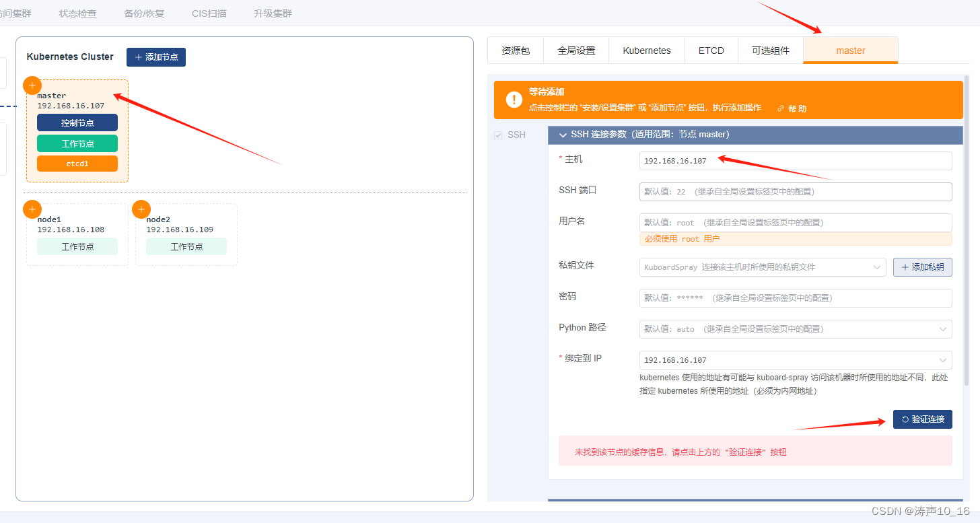The image size is (980, 523).
Task: Click the 192.168.16.108 address text
Action: coord(71,230)
